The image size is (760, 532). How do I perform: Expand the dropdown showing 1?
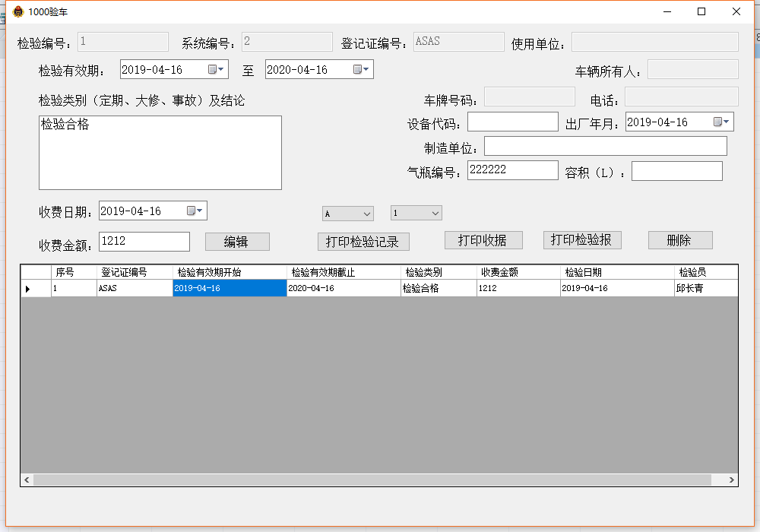tap(435, 214)
